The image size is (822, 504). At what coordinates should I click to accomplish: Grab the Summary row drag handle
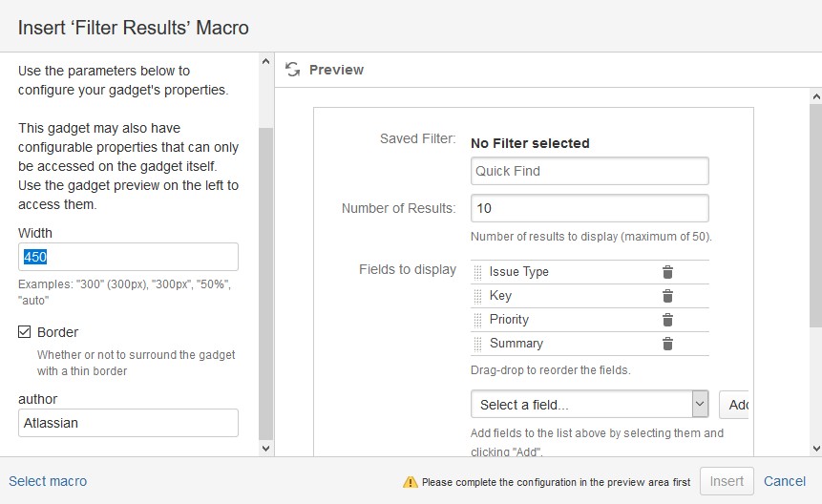coord(477,345)
